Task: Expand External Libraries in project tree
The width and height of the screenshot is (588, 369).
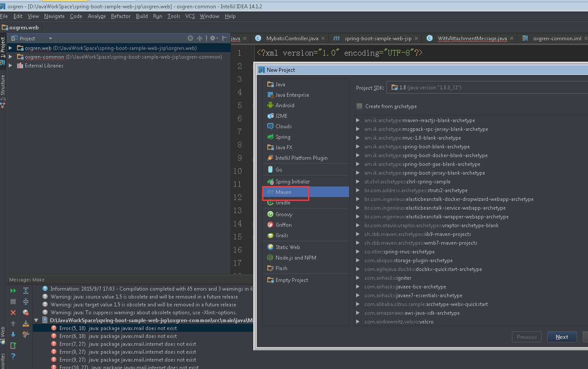Action: click(10, 66)
